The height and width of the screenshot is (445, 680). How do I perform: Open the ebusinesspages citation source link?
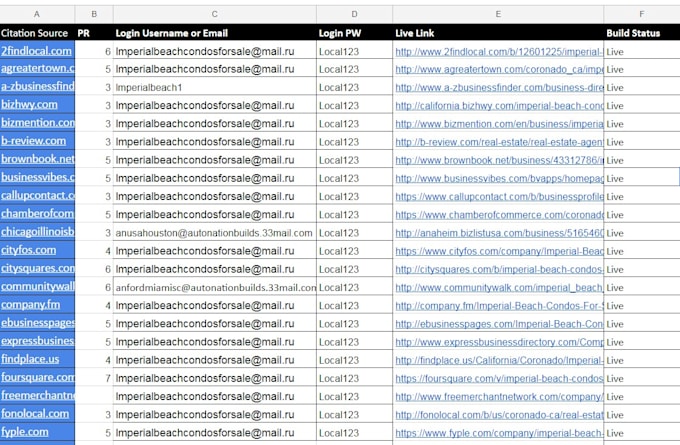37,323
